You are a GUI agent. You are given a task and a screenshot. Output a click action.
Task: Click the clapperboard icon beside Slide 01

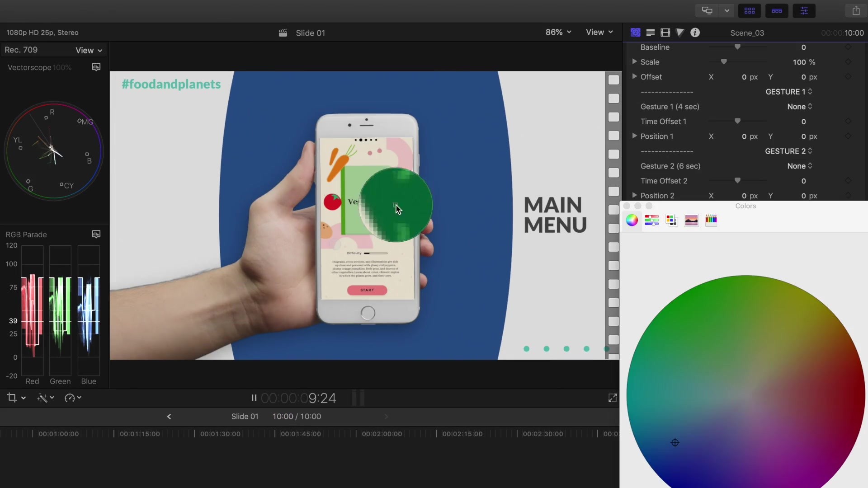(x=283, y=33)
